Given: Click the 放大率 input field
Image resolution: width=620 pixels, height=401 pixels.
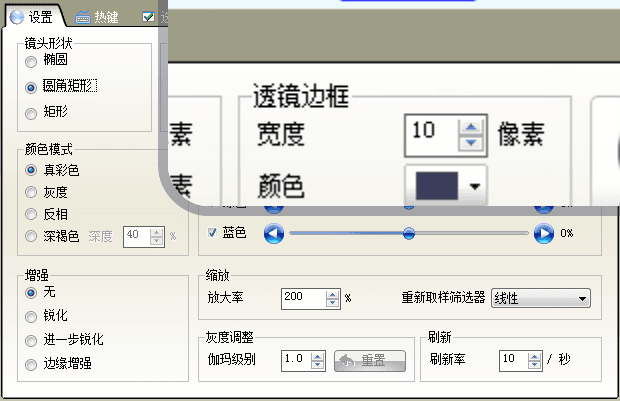Looking at the screenshot, I should coord(304,299).
